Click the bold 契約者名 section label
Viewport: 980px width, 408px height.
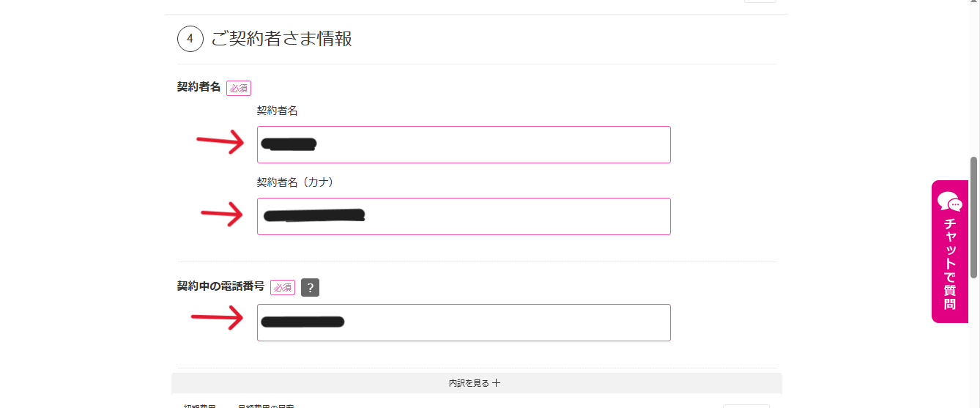point(198,86)
